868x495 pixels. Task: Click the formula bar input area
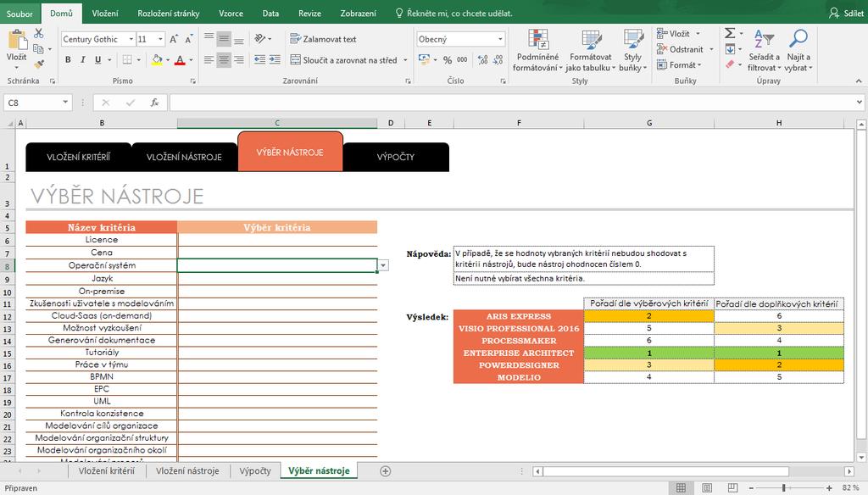pos(512,103)
